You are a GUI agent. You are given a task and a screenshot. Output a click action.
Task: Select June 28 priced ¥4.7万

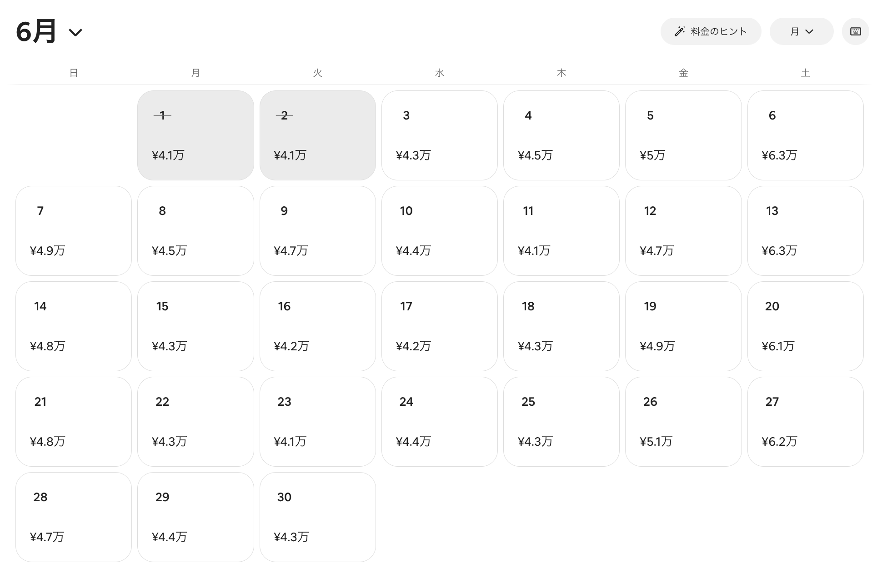click(74, 517)
